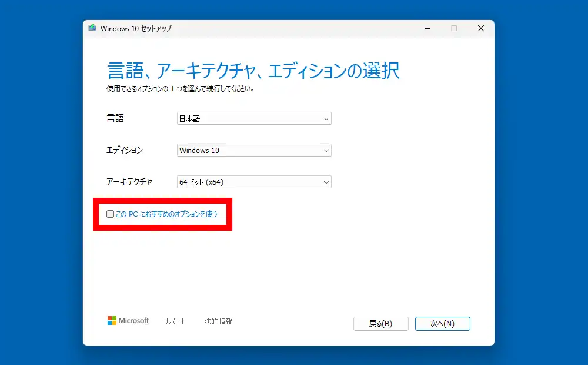Click the instruction text 使用できるオプションの 1 つを選んで続行してください。
This screenshot has height=365, width=588.
coord(181,89)
